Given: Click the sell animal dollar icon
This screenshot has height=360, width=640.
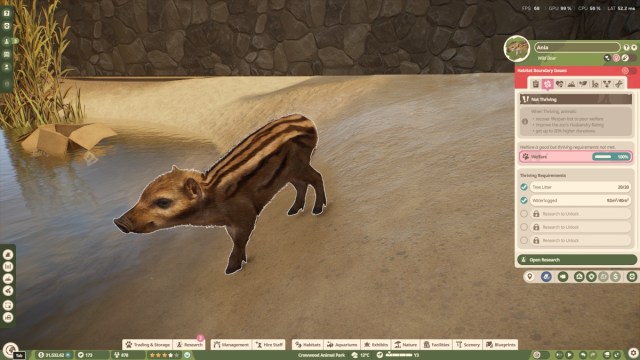Looking at the screenshot, I should click(616, 276).
